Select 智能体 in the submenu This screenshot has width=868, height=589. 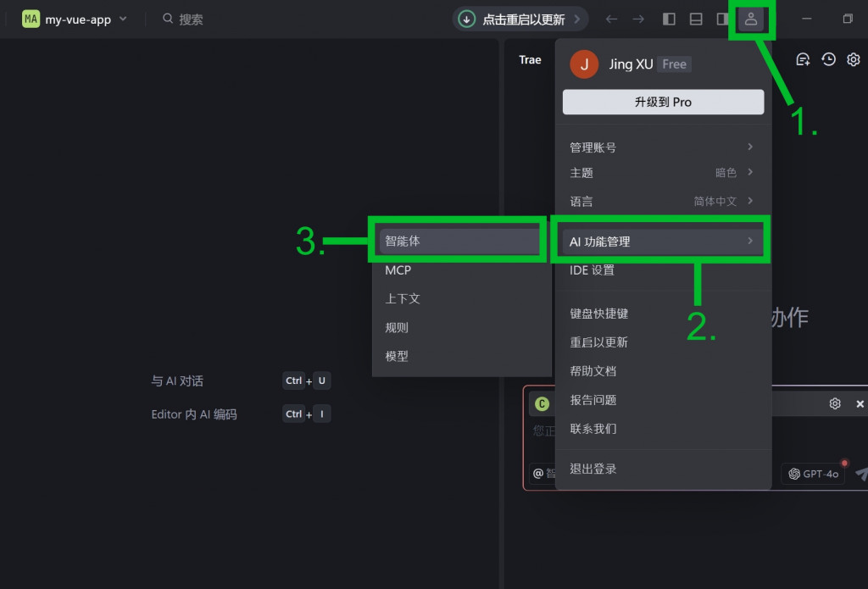pos(459,241)
